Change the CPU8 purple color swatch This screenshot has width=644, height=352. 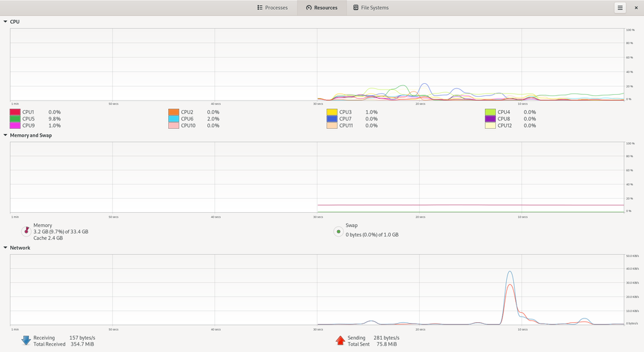(x=490, y=119)
